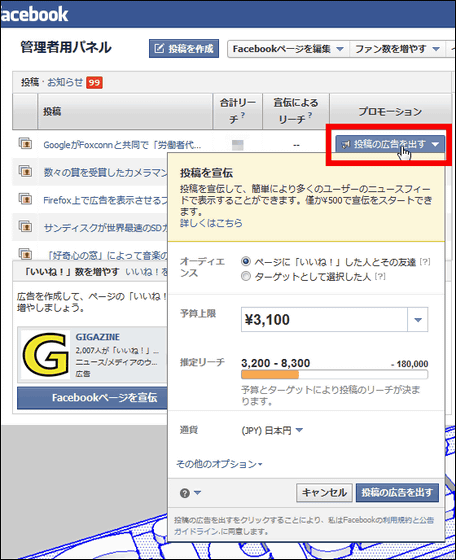Open the (JPY) 日本円 currency dropdown
Viewport: 456px width, 560px height.
pos(272,430)
